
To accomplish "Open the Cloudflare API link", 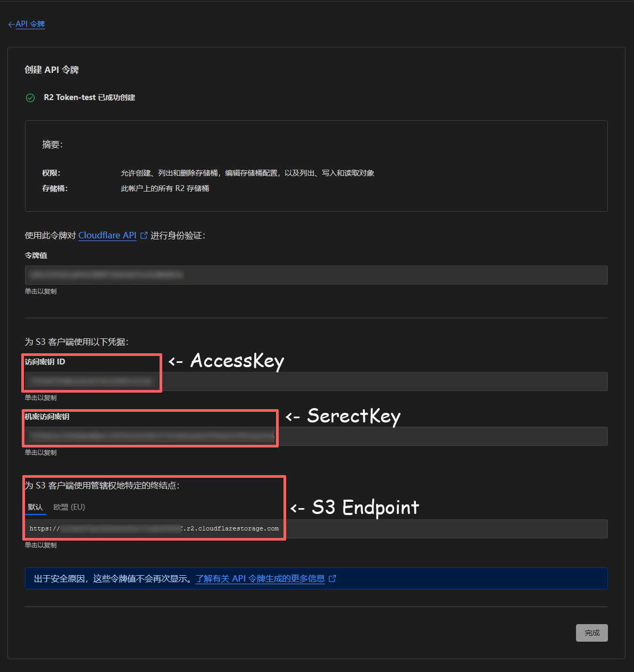I will (x=107, y=235).
